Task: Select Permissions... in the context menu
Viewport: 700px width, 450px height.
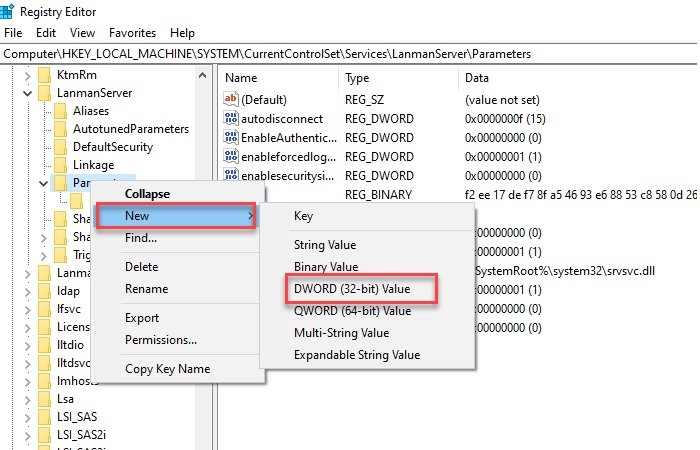Action: coord(160,340)
